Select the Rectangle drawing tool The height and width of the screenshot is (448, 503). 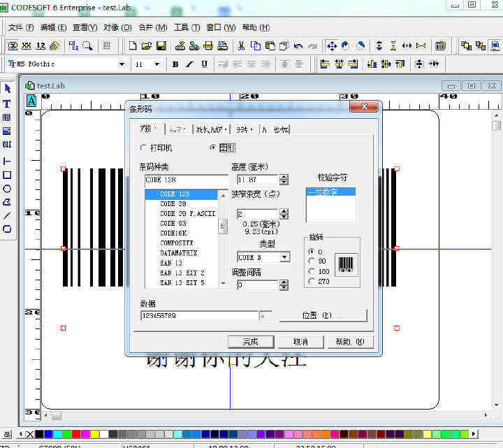point(7,175)
